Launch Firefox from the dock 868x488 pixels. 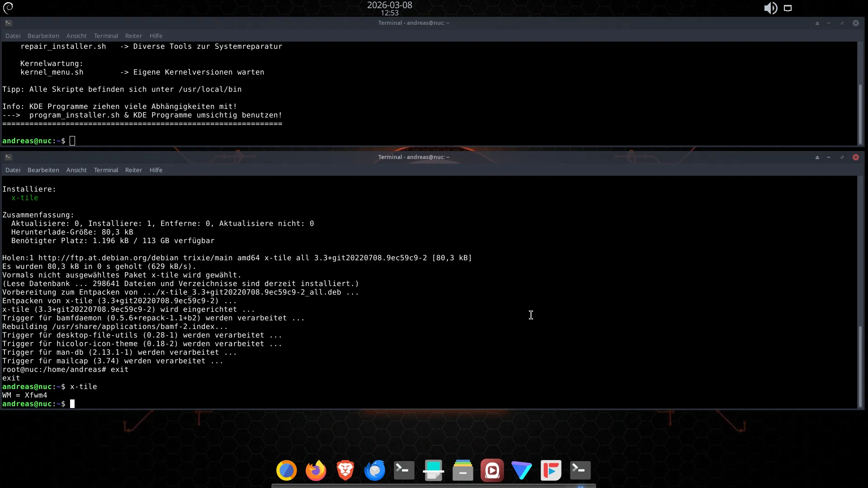pyautogui.click(x=316, y=470)
